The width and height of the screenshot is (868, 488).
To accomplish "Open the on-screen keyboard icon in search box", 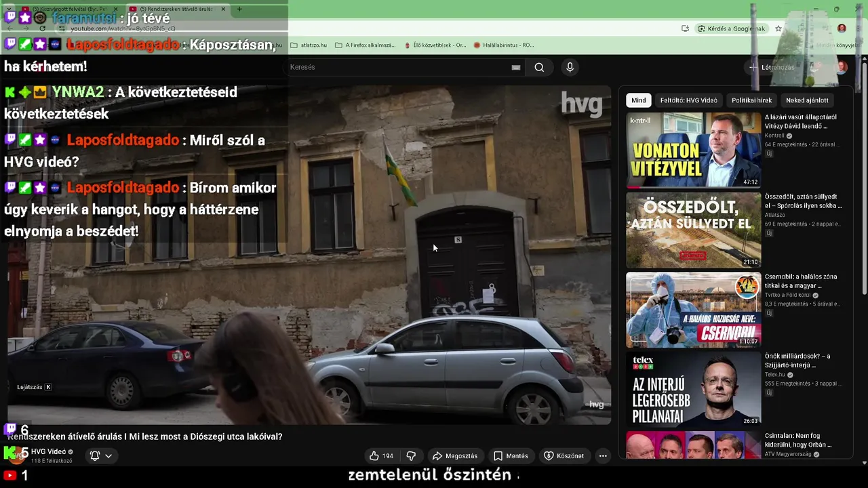I will [x=516, y=67].
